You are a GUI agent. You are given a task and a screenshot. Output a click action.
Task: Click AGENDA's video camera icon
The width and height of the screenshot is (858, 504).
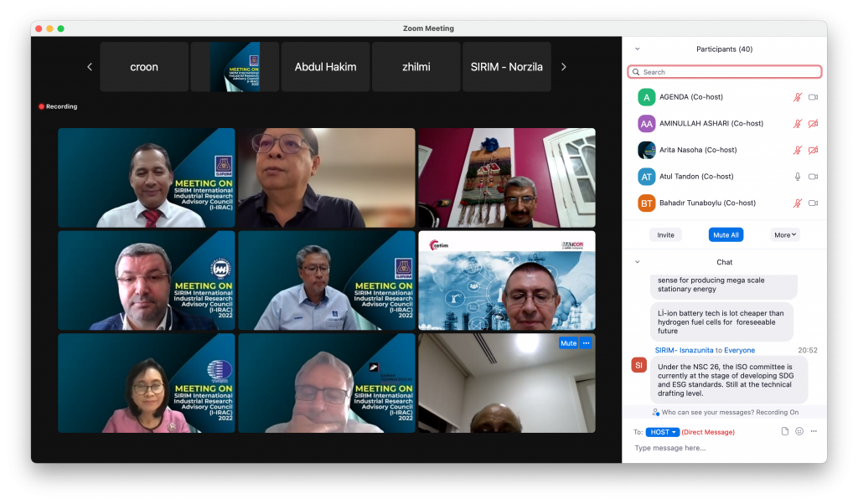point(813,97)
